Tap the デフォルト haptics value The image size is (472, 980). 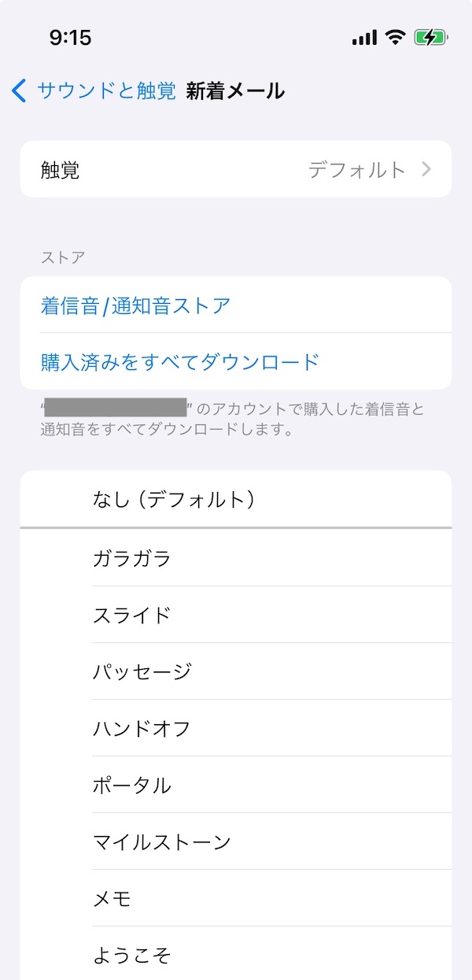tap(356, 169)
